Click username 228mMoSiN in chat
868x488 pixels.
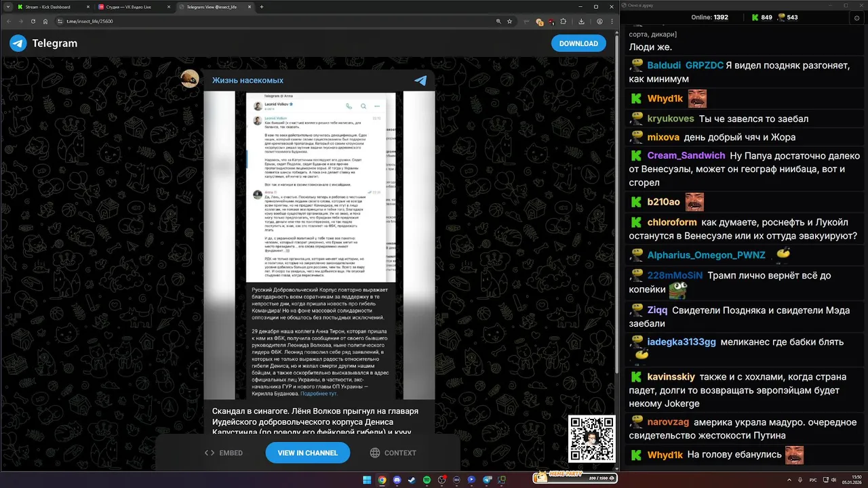point(675,275)
